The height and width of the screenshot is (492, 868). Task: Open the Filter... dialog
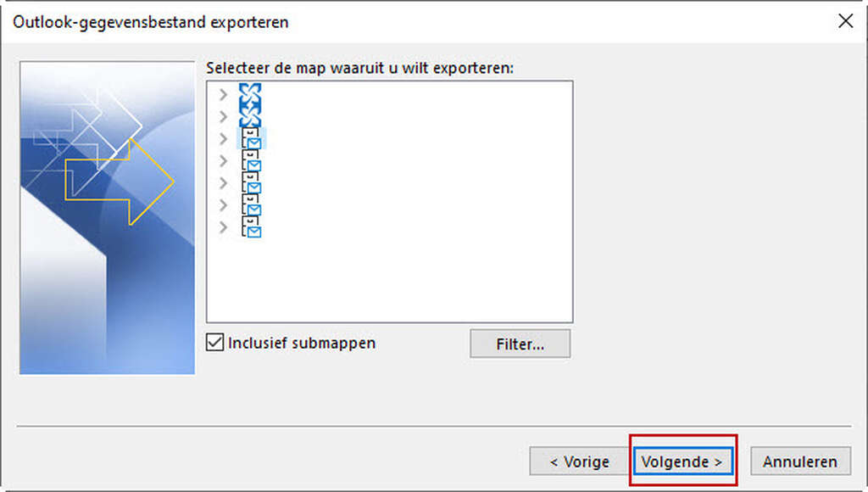pyautogui.click(x=520, y=344)
